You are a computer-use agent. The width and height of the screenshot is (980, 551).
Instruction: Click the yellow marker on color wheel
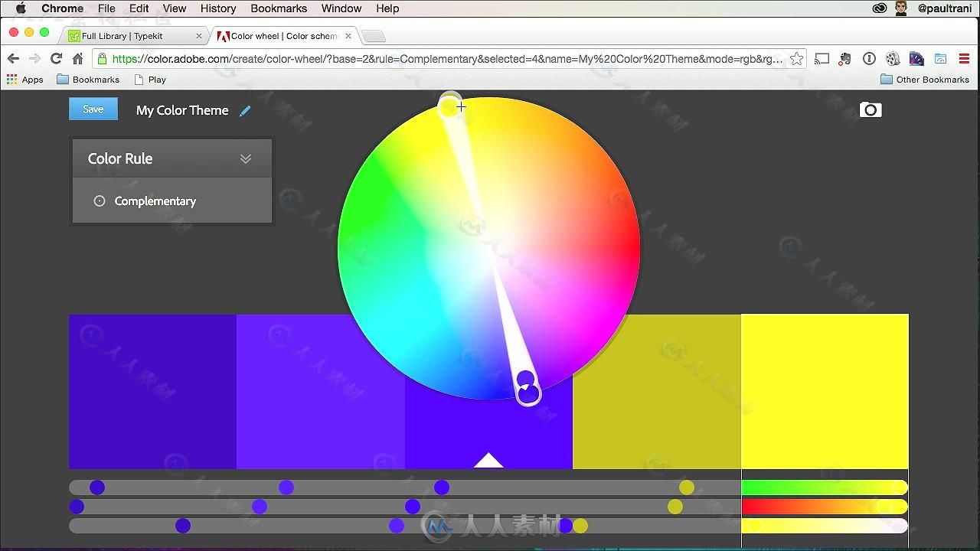coord(449,106)
